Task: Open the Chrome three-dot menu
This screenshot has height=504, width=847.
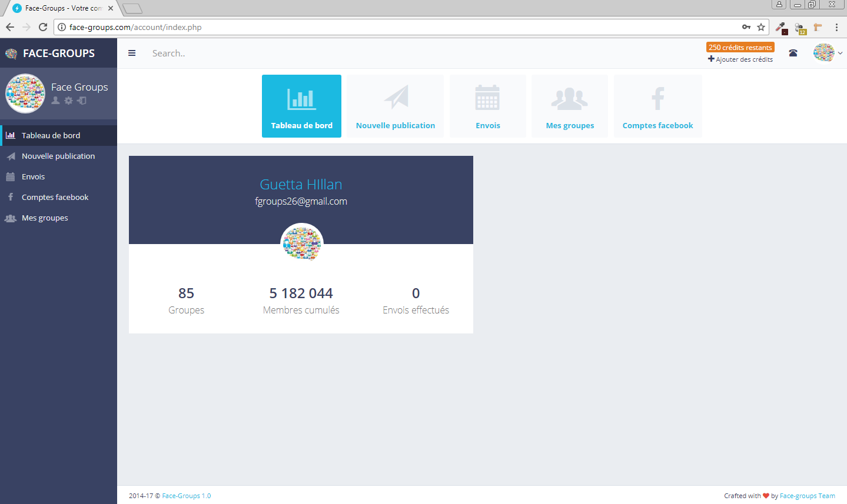Action: coord(836,27)
